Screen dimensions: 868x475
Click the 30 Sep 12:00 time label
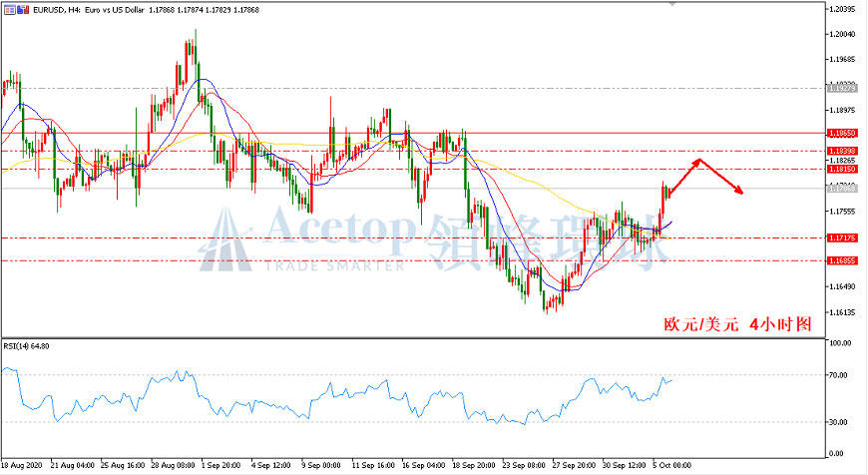(624, 466)
